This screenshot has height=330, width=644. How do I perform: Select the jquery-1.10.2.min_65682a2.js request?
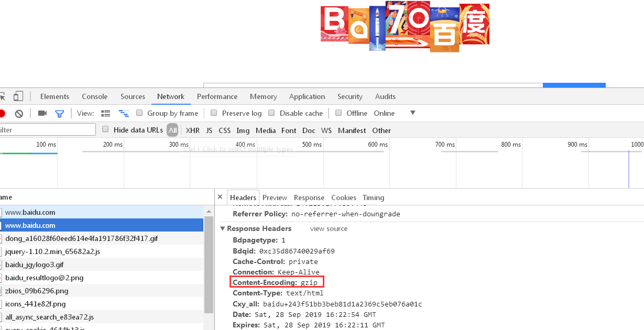(x=102, y=251)
